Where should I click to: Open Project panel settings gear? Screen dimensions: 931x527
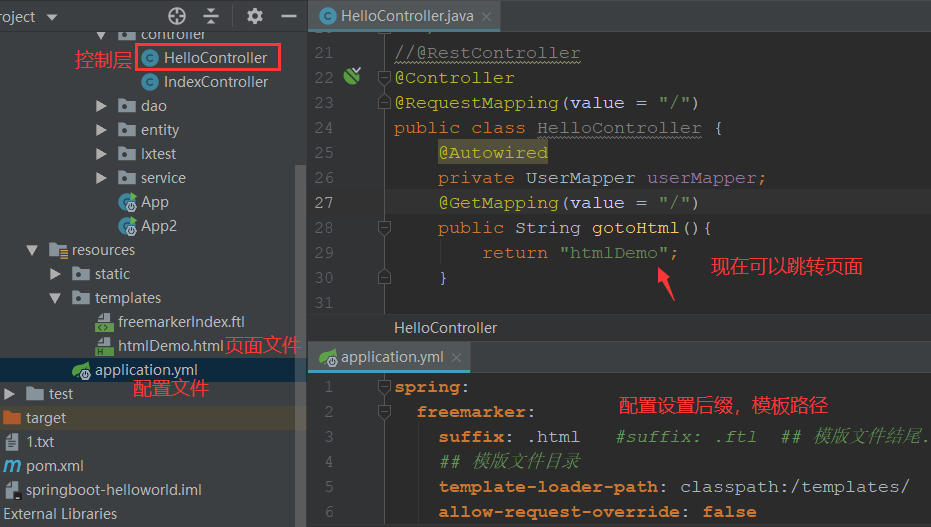(x=255, y=16)
